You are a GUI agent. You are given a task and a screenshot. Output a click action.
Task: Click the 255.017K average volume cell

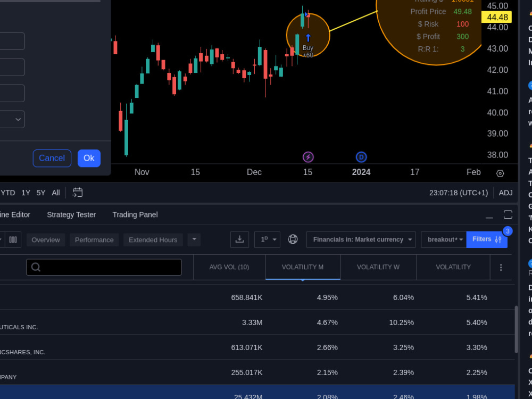(247, 373)
